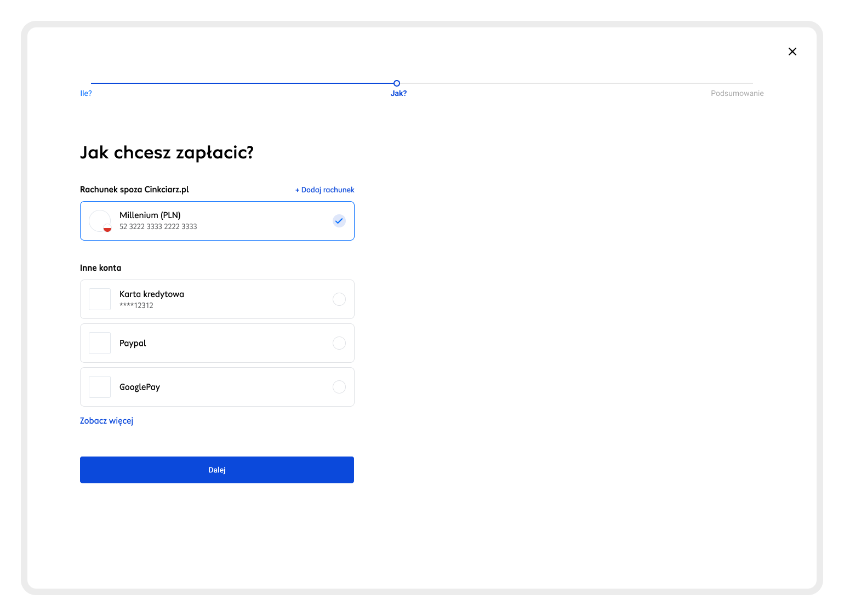The width and height of the screenshot is (844, 616).
Task: Click the GooglePay logo placeholder box
Action: tap(100, 387)
